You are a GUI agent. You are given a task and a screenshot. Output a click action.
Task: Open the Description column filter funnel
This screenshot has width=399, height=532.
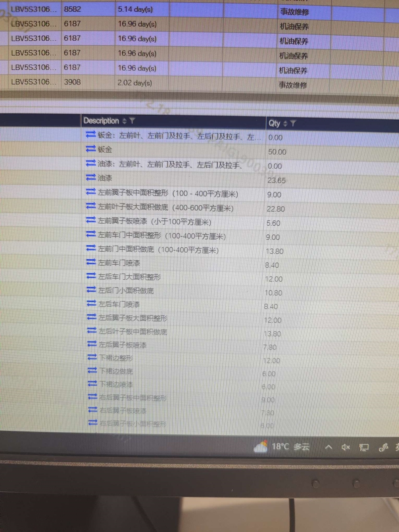(x=132, y=121)
